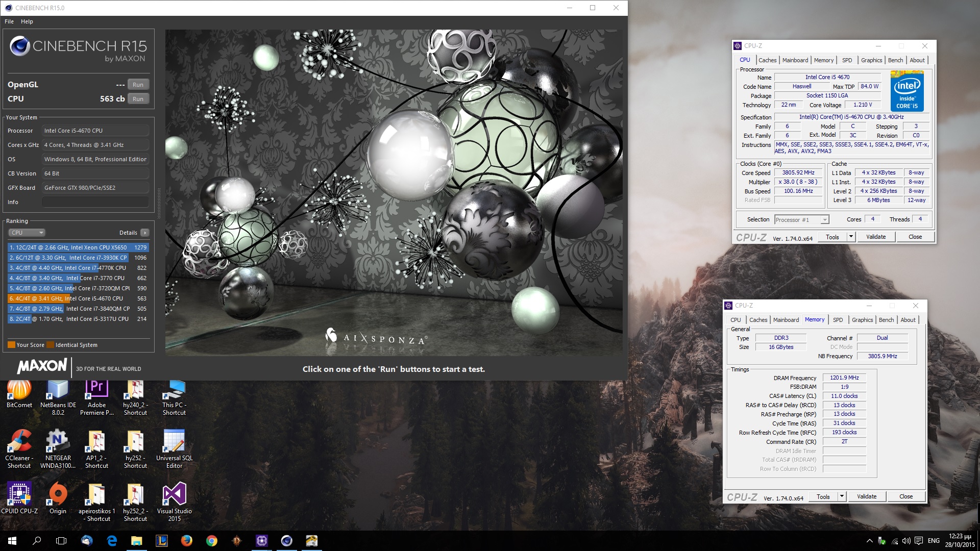980x551 pixels.
Task: Select the i7-3770 ranking entry
Action: point(78,278)
